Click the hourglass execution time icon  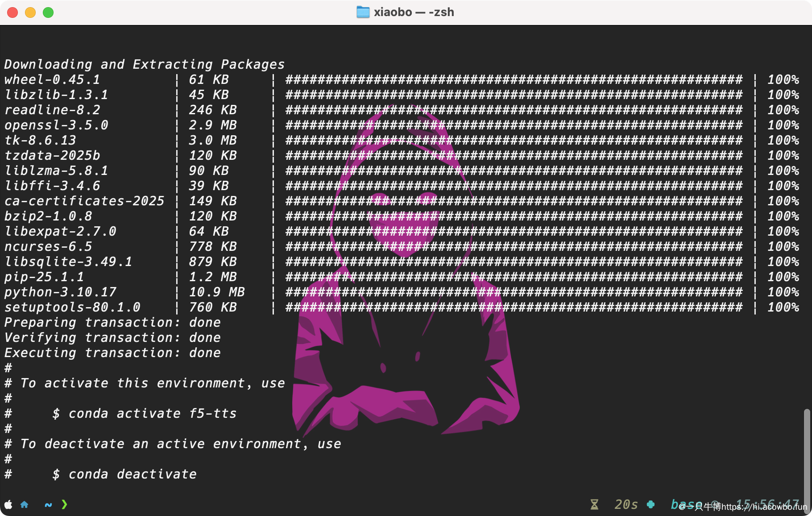coord(594,504)
